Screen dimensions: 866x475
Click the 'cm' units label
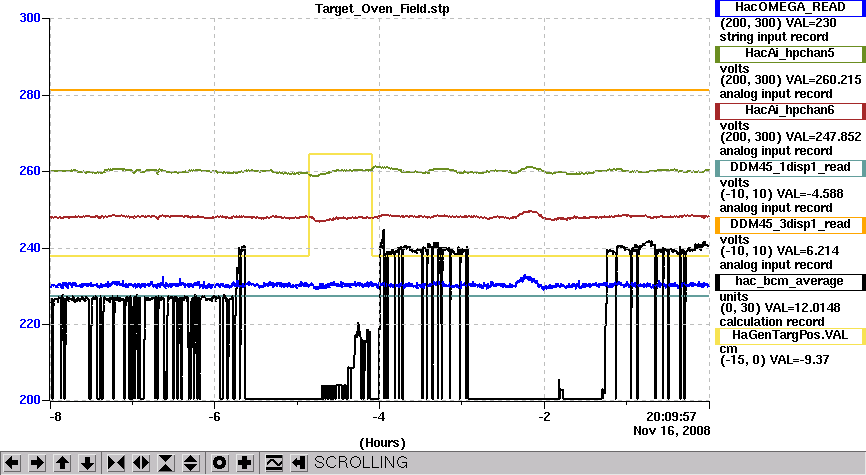click(x=728, y=349)
